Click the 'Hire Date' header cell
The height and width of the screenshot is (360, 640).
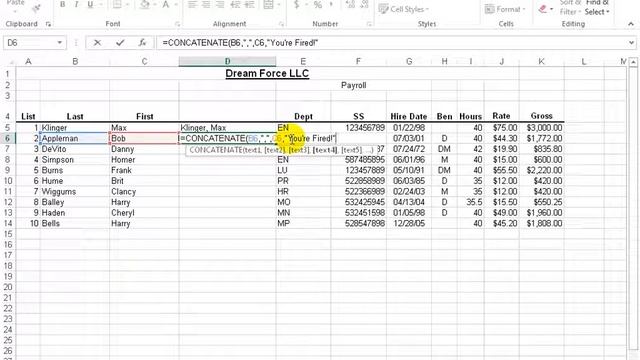409,116
